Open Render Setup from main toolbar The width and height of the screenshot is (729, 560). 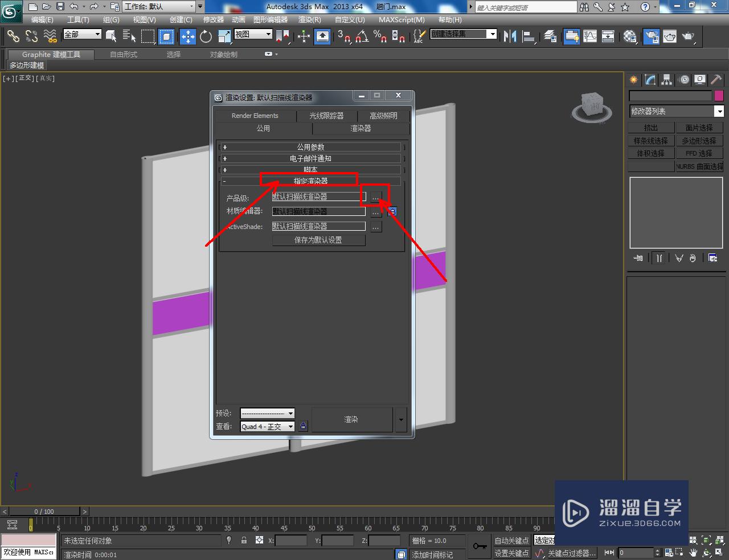651,36
